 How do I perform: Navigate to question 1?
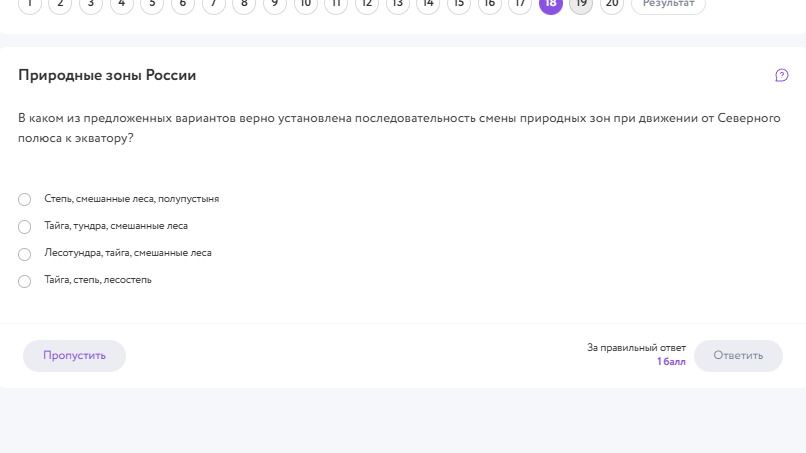(x=30, y=4)
